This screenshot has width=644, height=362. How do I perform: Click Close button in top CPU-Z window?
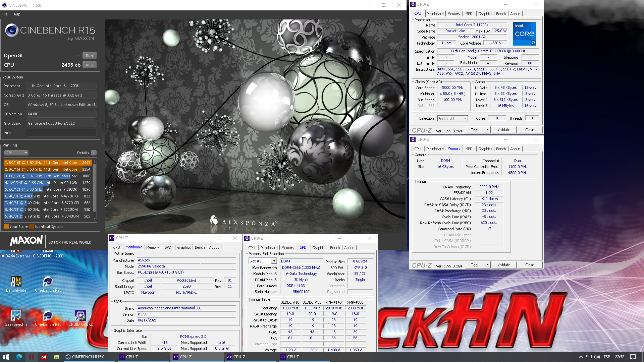point(530,130)
